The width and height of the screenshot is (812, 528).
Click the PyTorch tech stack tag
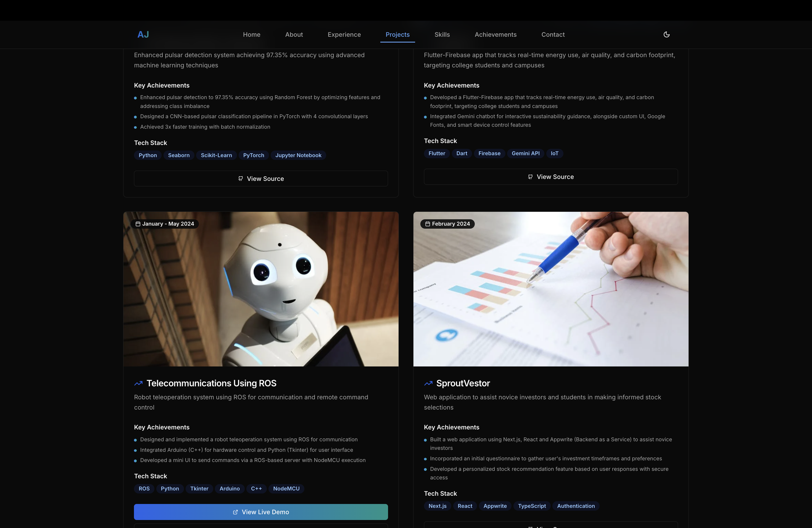click(254, 155)
